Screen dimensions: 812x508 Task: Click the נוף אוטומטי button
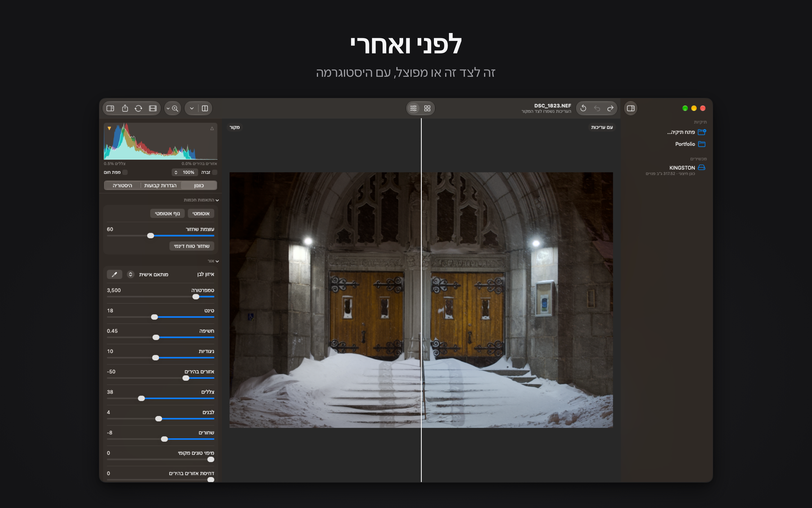click(x=167, y=213)
